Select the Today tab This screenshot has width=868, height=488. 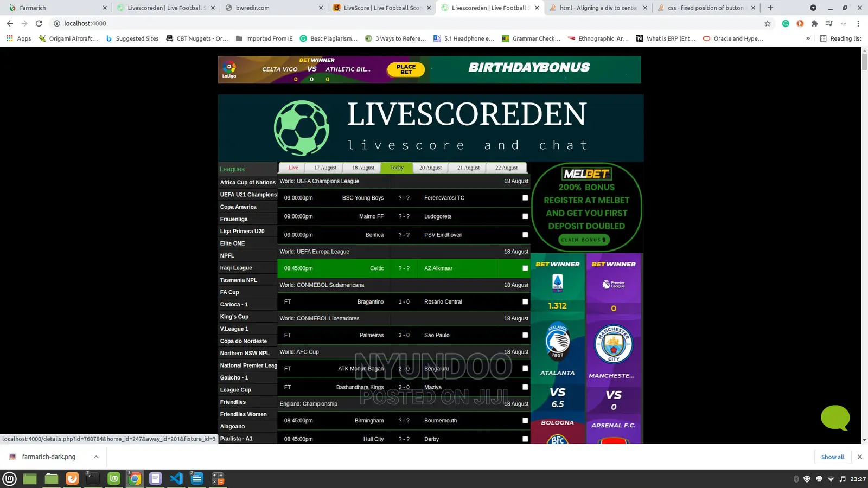[397, 168]
